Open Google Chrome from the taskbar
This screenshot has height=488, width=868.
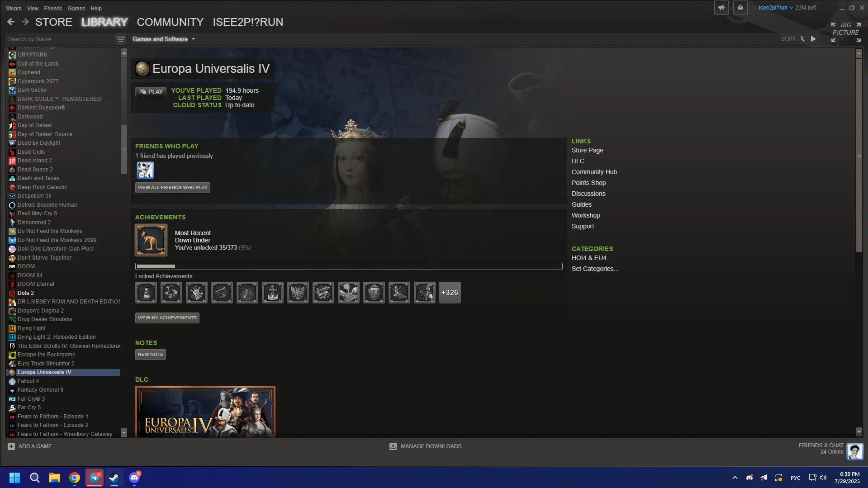tap(75, 478)
